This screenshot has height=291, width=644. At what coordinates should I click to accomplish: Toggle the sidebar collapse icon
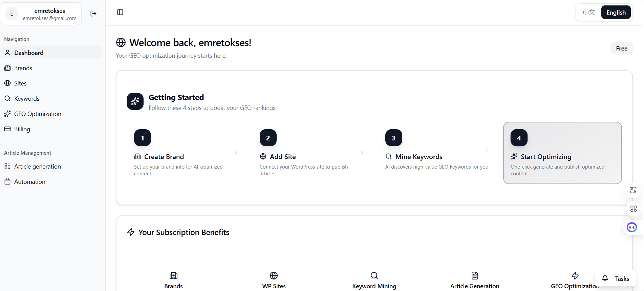point(120,13)
